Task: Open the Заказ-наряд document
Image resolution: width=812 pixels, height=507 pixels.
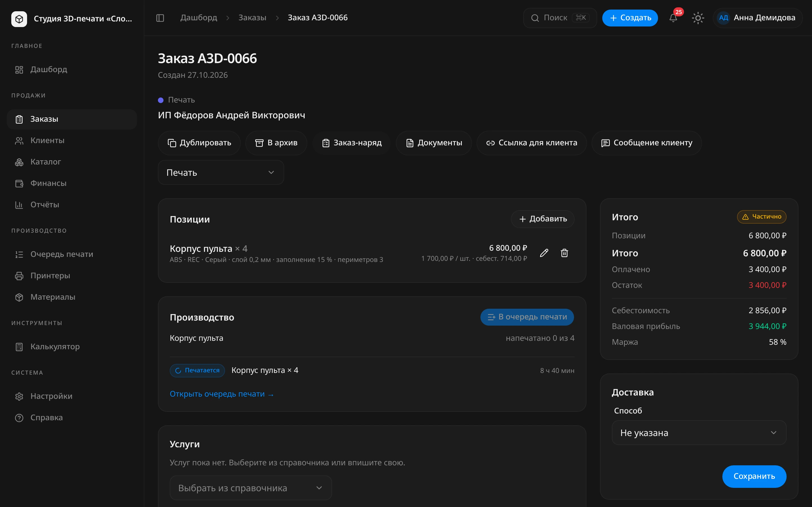Action: click(352, 143)
